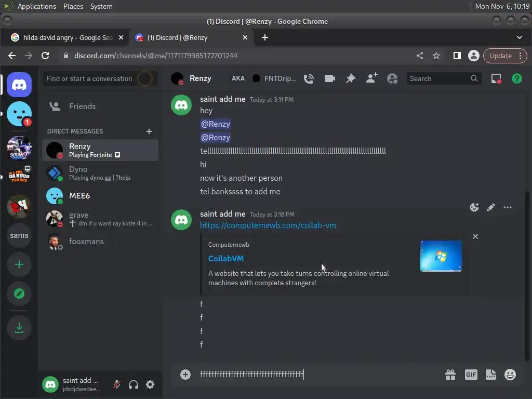This screenshot has height=399, width=532.
Task: Show pinned messages
Action: 351,79
